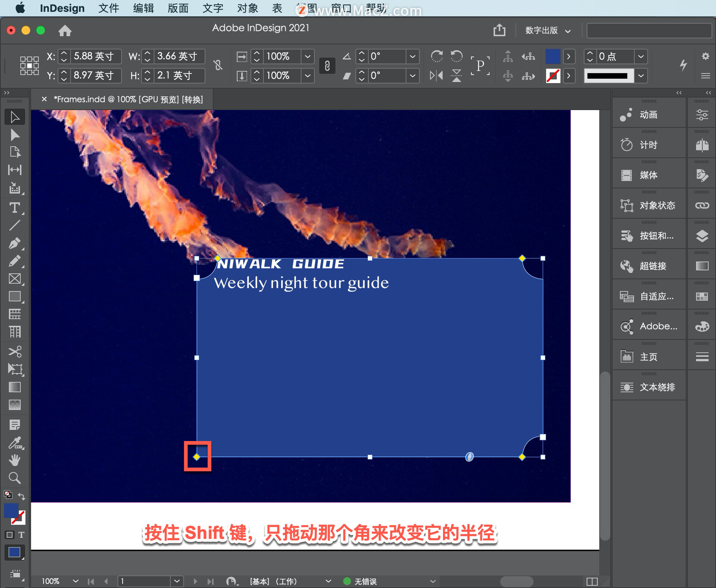This screenshot has height=588, width=716.
Task: Select the Line tool
Action: [15, 225]
